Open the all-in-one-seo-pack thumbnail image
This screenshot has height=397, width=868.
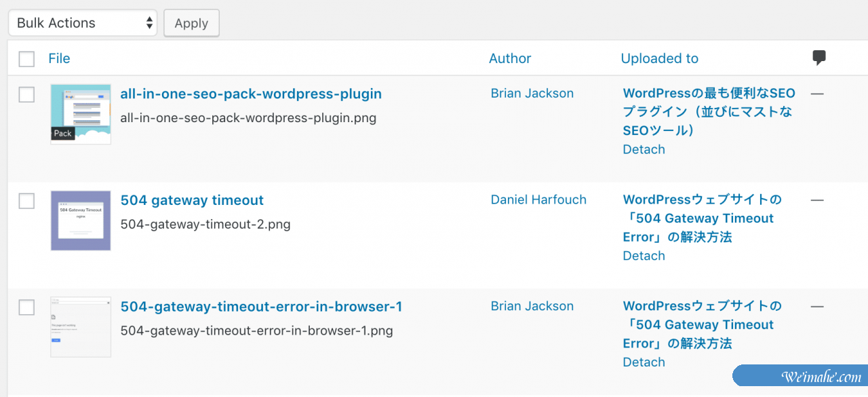coord(81,114)
